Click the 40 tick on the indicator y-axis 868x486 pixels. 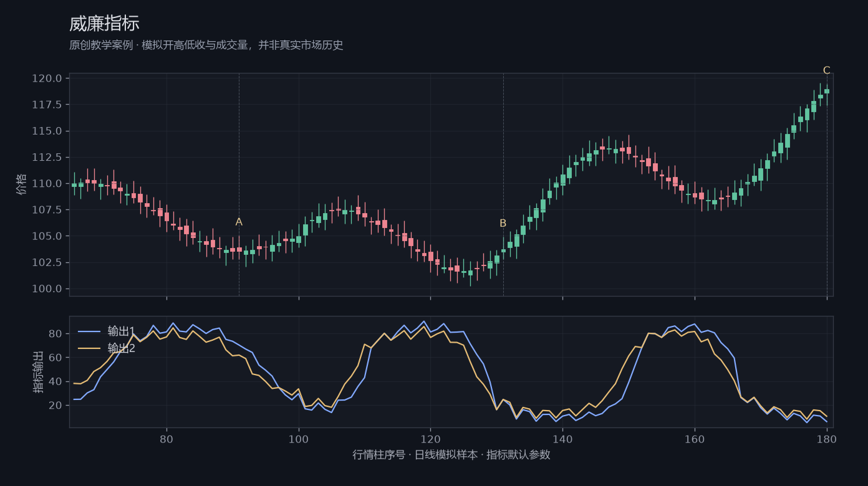(x=55, y=381)
